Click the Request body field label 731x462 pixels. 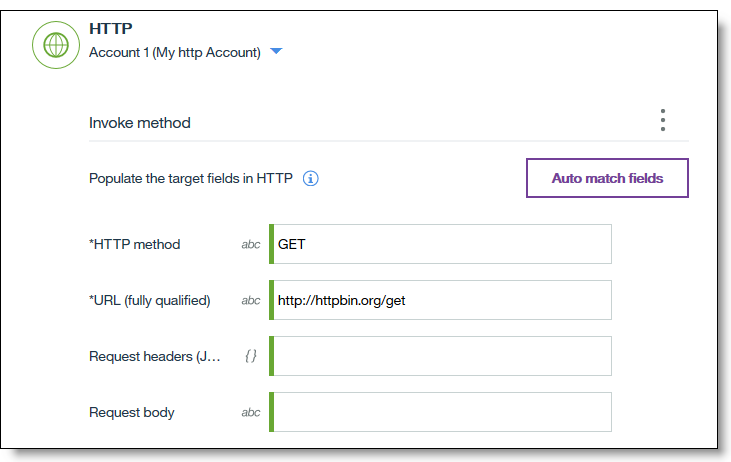click(x=131, y=412)
